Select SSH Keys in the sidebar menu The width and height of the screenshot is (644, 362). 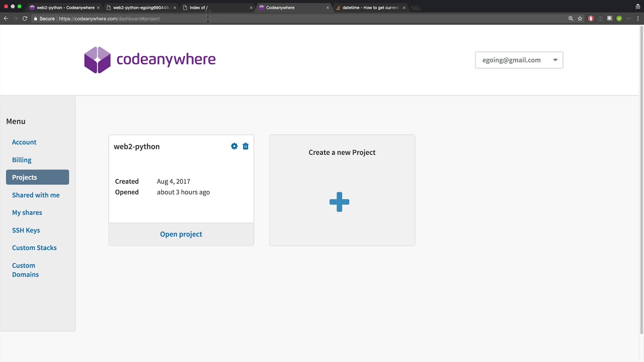[x=26, y=230]
